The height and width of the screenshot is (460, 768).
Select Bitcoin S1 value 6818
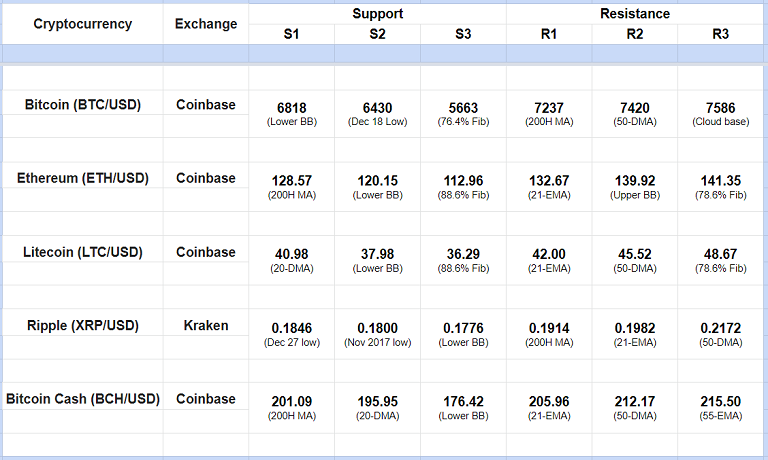click(x=291, y=107)
